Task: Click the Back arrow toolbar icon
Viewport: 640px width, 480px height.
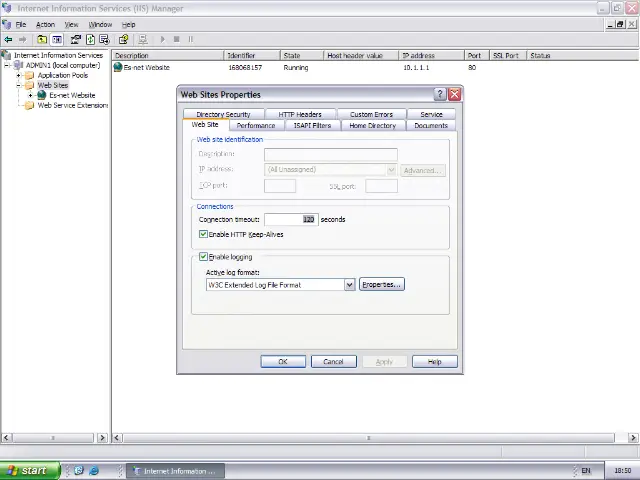Action: coord(8,40)
